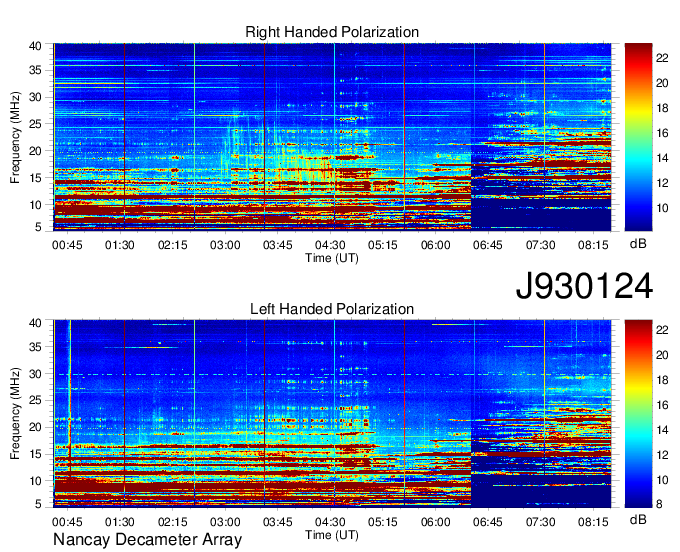Click the 22 dB label on the upper color bar
Screen dimensions: 680x552
pos(662,58)
